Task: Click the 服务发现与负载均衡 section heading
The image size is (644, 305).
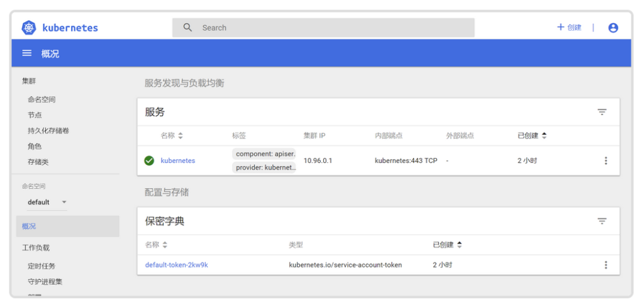Action: (x=184, y=83)
